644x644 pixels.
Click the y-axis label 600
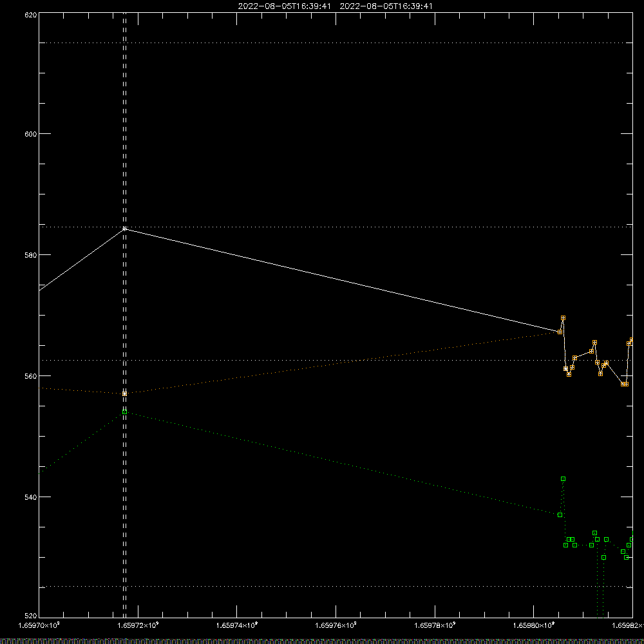(x=31, y=134)
